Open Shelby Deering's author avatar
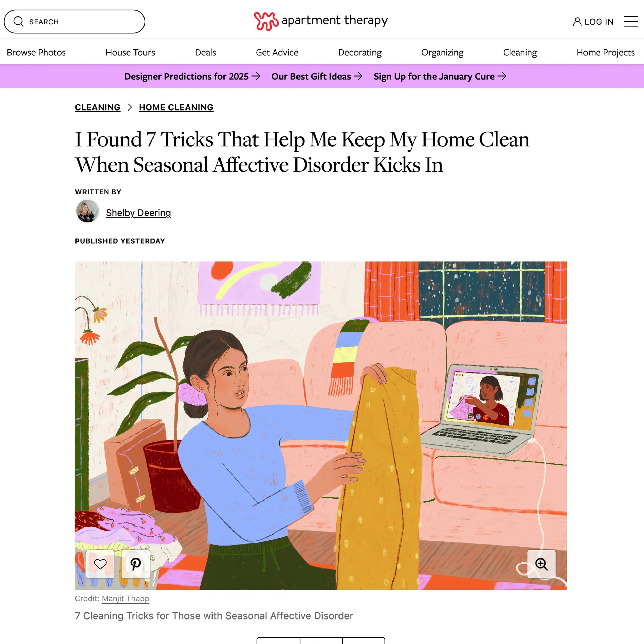The height and width of the screenshot is (644, 644). [87, 211]
